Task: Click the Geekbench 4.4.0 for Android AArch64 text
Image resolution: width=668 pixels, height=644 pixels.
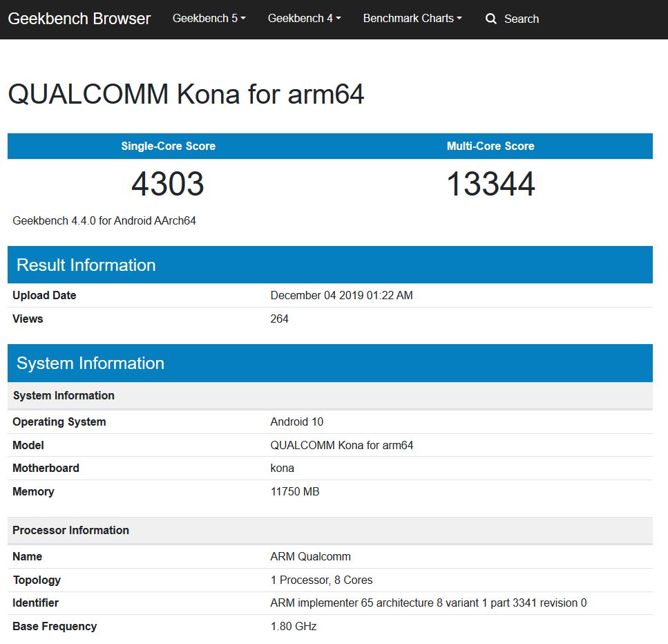Action: coord(104,221)
